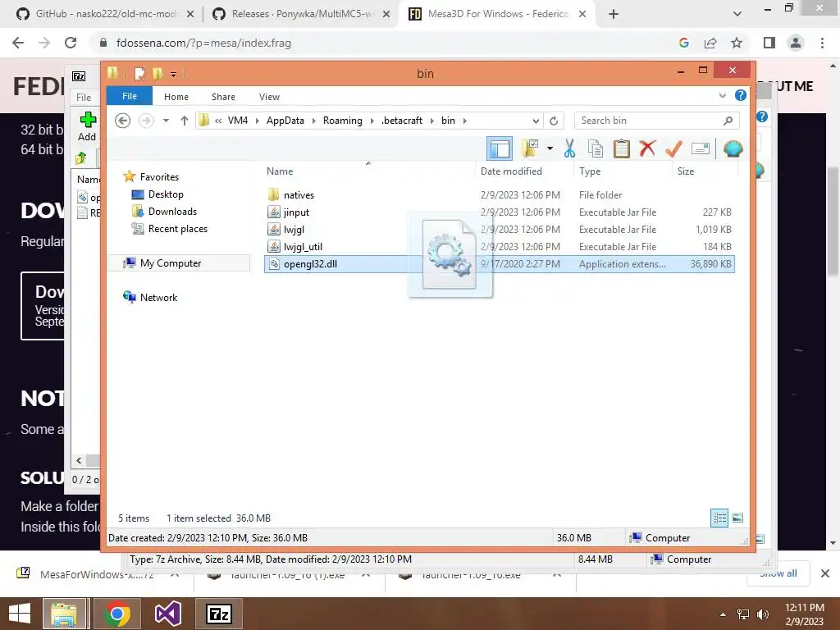This screenshot has height=630, width=840.
Task: Open Visual Studio from taskbar
Action: (x=168, y=614)
